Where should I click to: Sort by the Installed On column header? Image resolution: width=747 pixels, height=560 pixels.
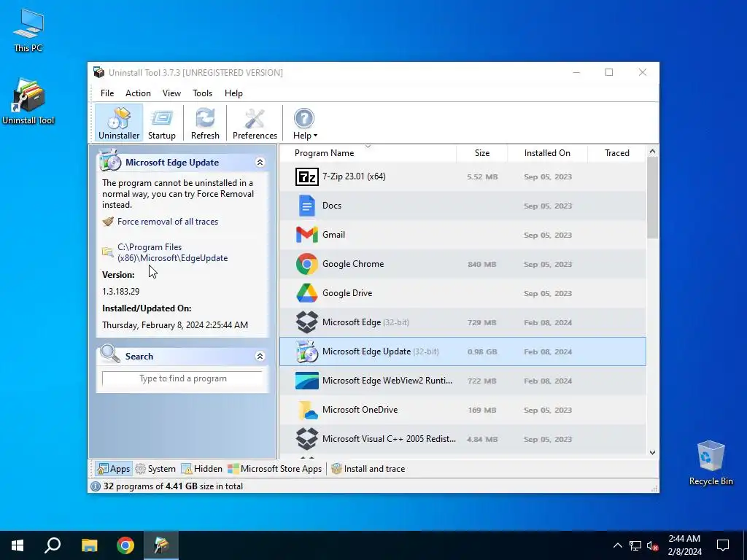click(547, 153)
